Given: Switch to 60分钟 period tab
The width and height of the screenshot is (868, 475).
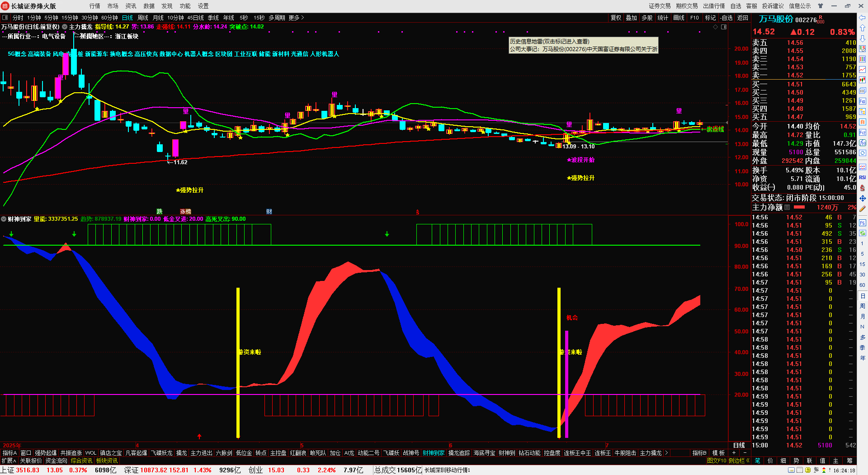Looking at the screenshot, I should (x=110, y=18).
